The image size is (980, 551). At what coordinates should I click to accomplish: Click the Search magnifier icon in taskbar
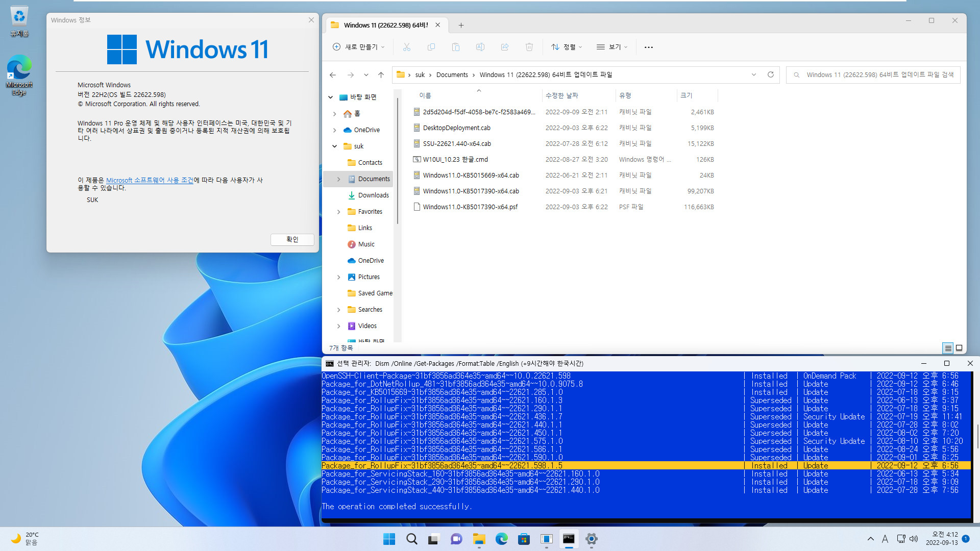click(411, 540)
